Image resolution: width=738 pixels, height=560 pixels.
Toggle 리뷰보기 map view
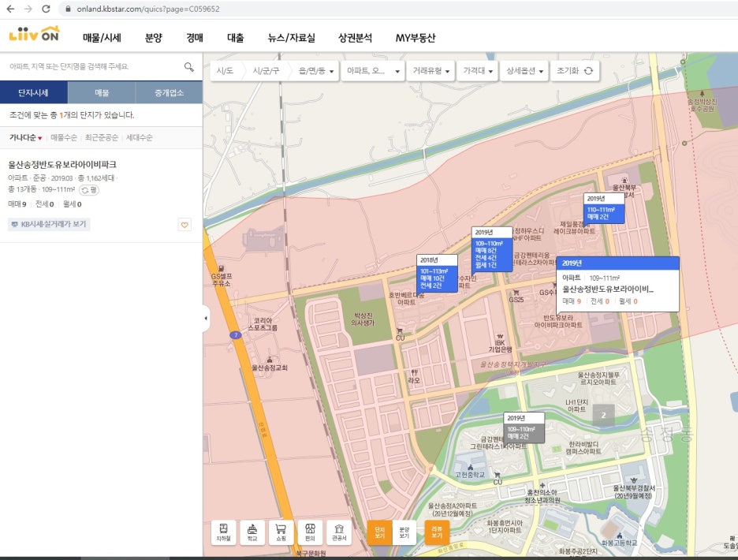[437, 532]
